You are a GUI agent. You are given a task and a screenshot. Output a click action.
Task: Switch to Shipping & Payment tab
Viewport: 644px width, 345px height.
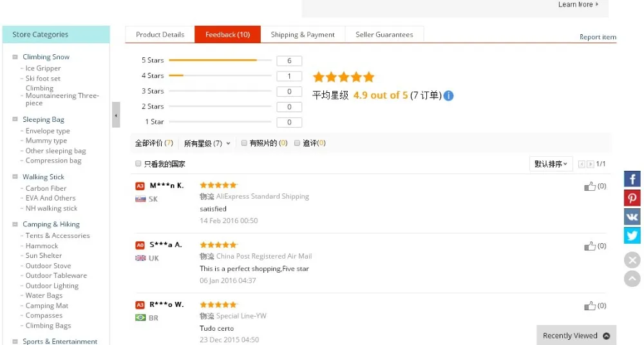click(x=303, y=35)
